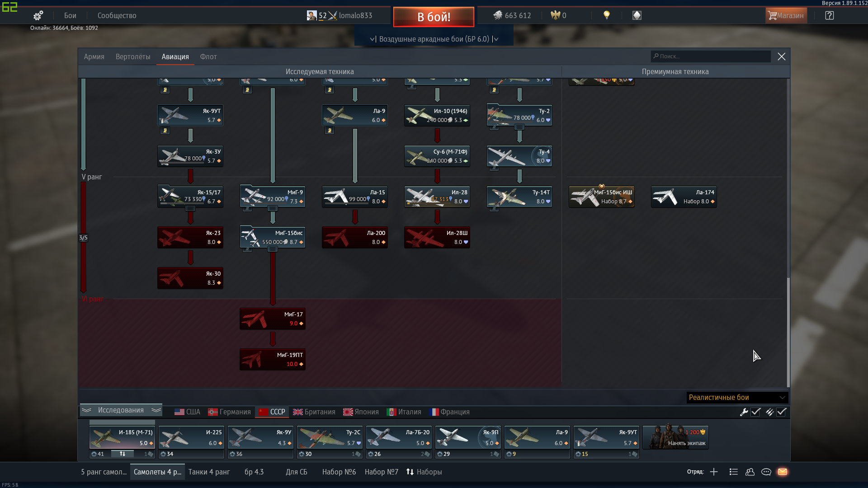The width and height of the screenshot is (868, 488).
Task: Select the Су-6 (М-71Ф) card
Action: coord(437,156)
